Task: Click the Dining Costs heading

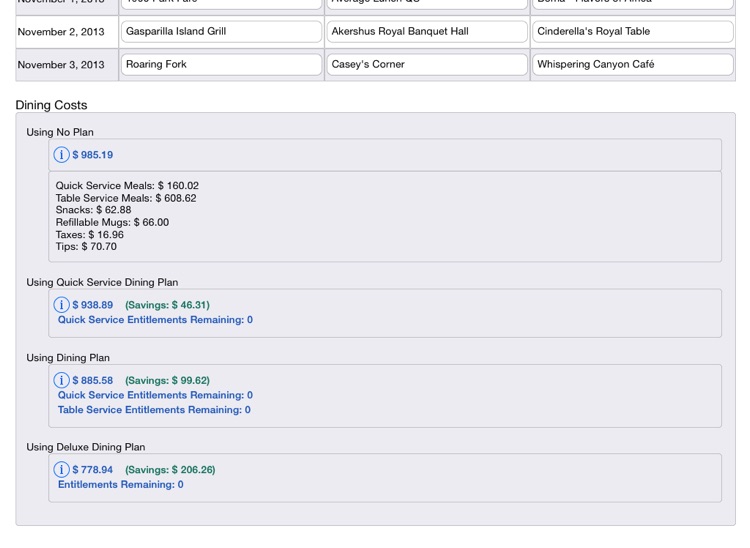Action: point(52,105)
